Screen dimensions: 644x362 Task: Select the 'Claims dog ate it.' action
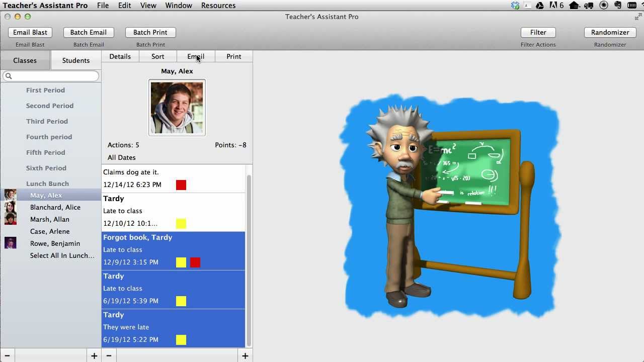173,178
